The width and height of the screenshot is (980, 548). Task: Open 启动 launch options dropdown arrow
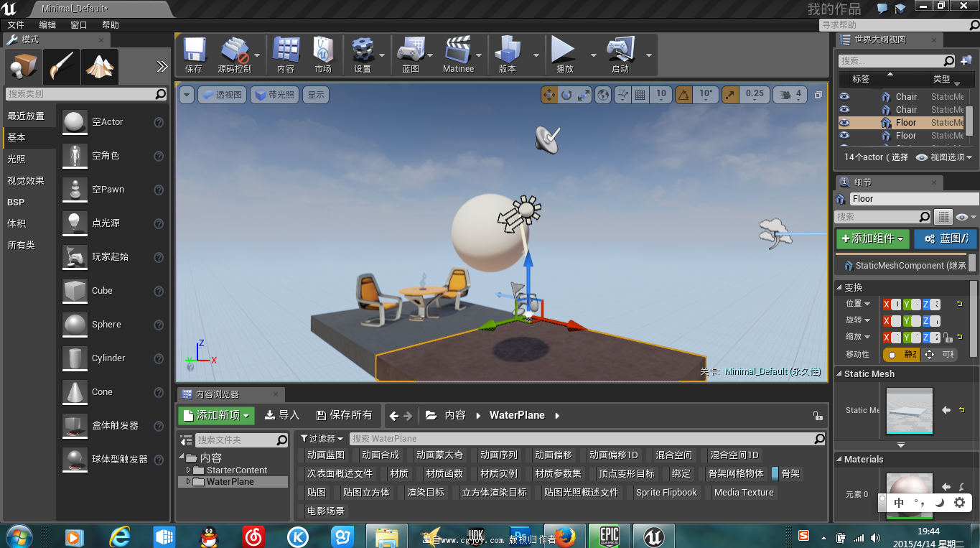[649, 55]
